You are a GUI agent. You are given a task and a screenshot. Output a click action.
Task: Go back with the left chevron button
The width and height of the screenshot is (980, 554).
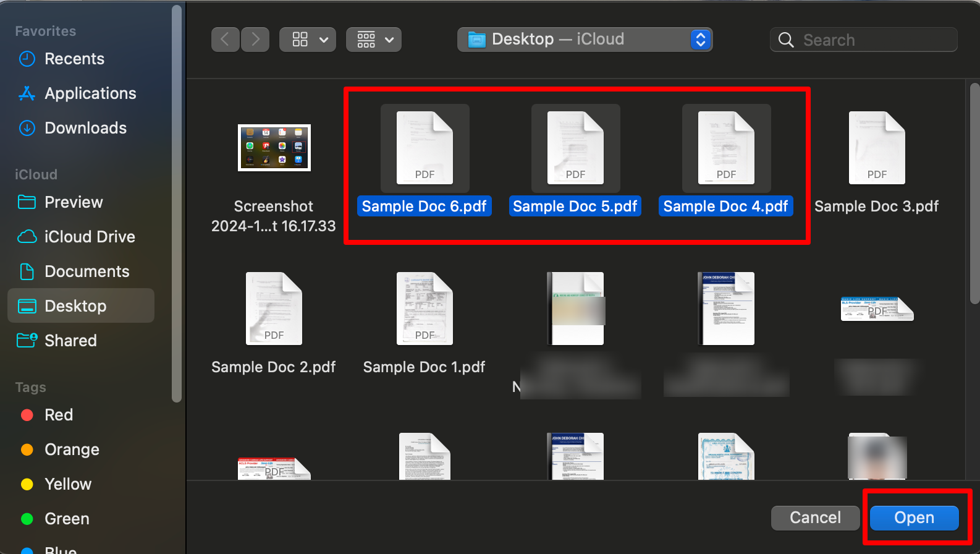[x=225, y=40]
